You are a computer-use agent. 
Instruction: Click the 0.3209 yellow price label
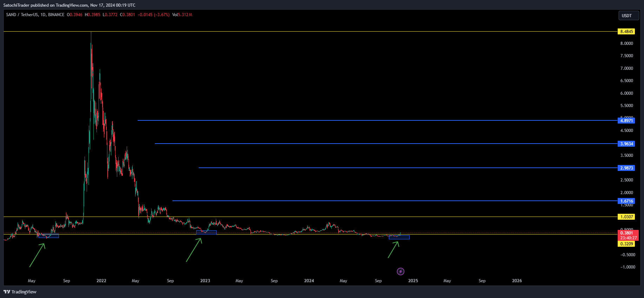click(626, 244)
